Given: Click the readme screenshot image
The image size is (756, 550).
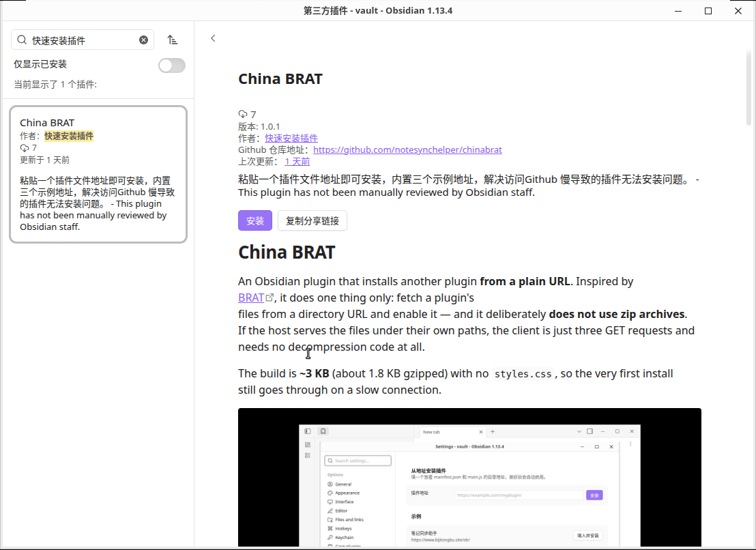Looking at the screenshot, I should pos(469,477).
